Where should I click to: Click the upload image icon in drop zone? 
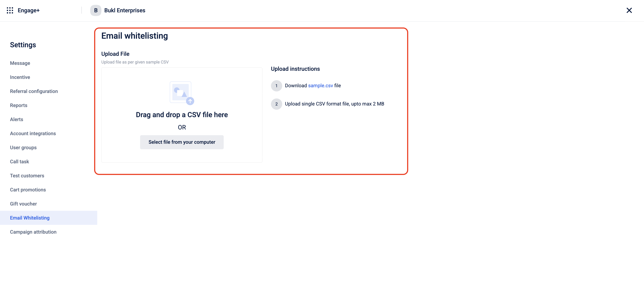(182, 93)
